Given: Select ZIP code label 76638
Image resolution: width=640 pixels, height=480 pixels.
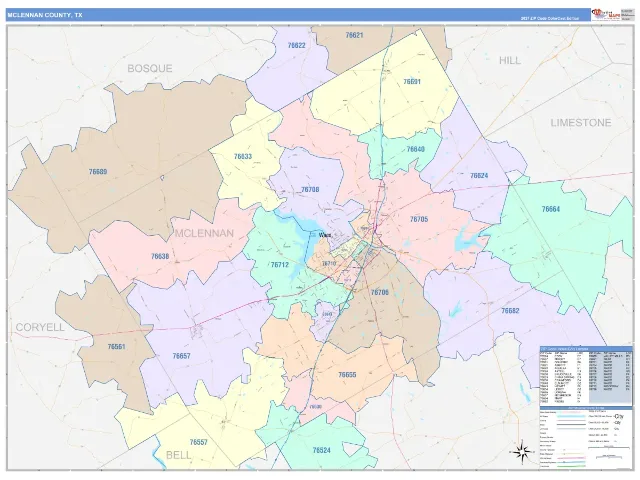Looking at the screenshot, I should coord(160,256).
